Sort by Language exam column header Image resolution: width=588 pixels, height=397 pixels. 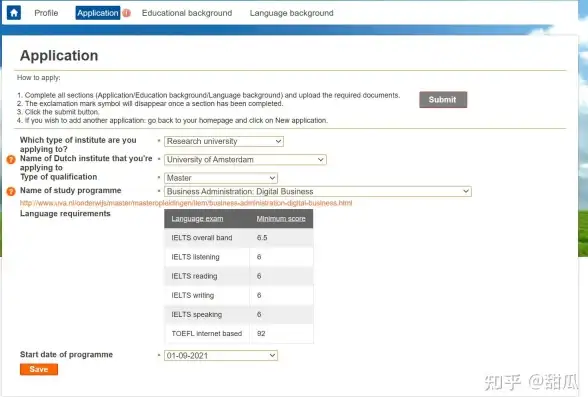pos(197,219)
